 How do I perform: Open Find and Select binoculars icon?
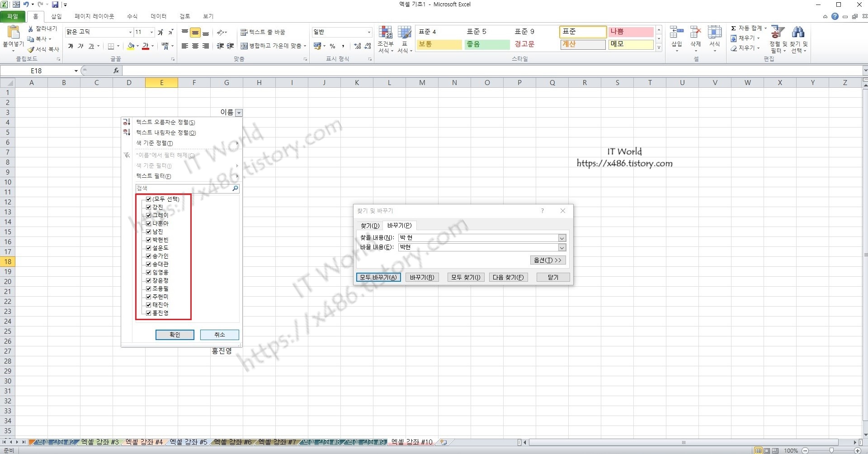click(x=798, y=32)
